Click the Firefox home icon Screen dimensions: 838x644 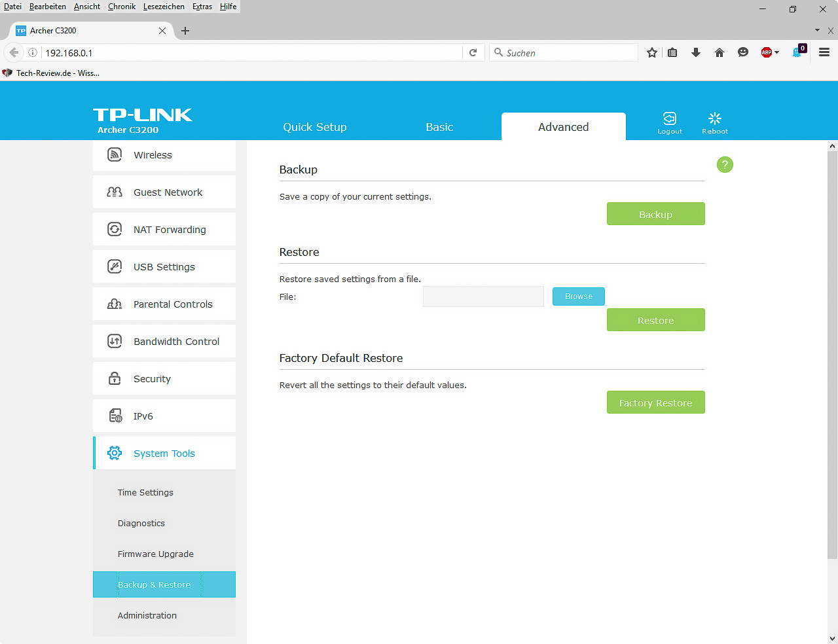[x=719, y=53]
